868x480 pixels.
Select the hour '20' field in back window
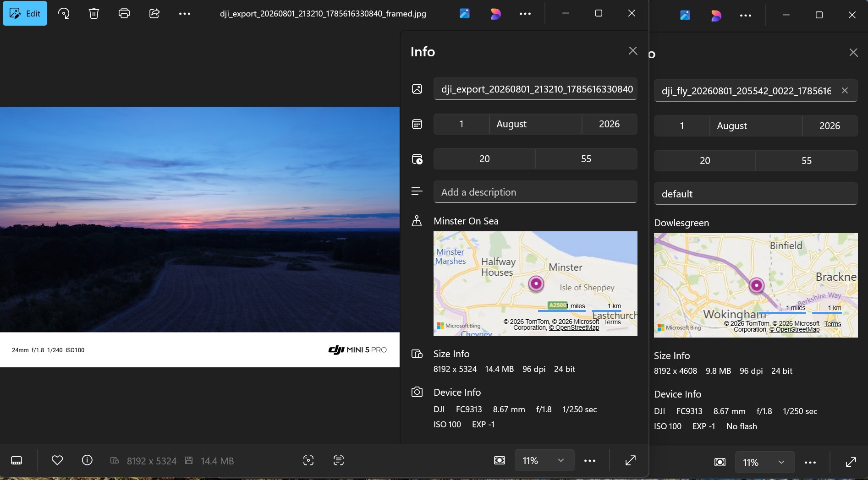705,161
